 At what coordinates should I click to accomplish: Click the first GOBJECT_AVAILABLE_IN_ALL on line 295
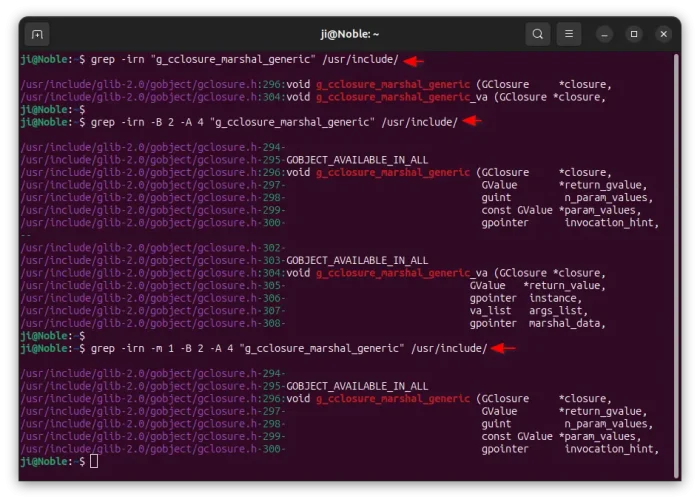(357, 160)
